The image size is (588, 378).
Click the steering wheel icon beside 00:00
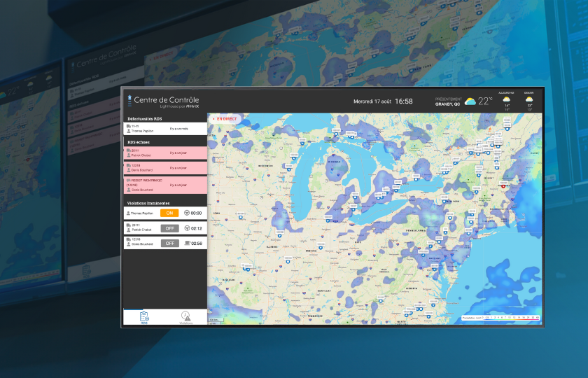pos(187,213)
